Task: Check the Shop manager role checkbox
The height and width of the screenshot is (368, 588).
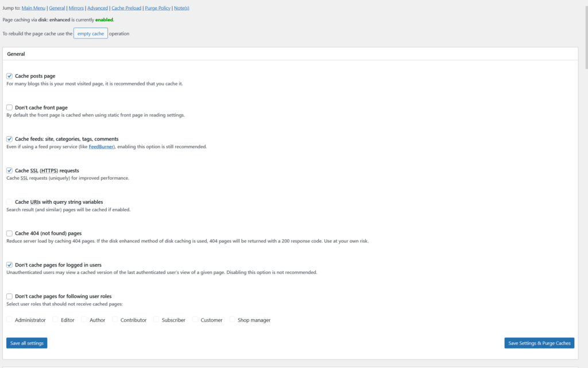Action: (232, 320)
